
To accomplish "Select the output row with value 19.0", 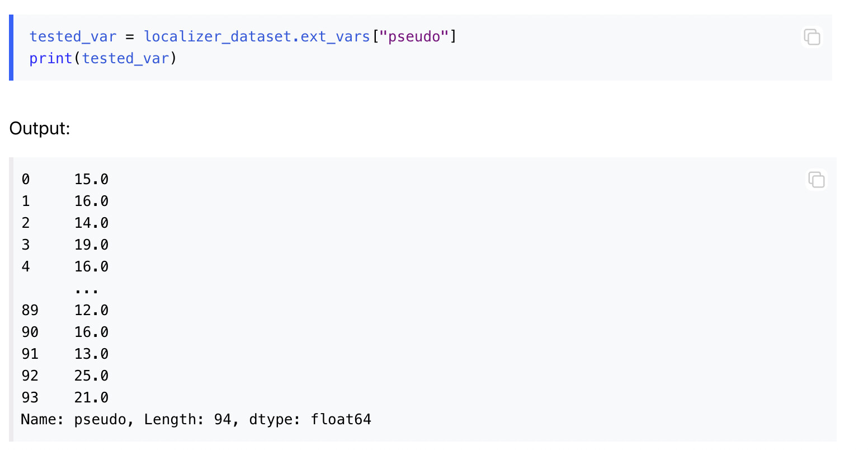I will (x=65, y=245).
